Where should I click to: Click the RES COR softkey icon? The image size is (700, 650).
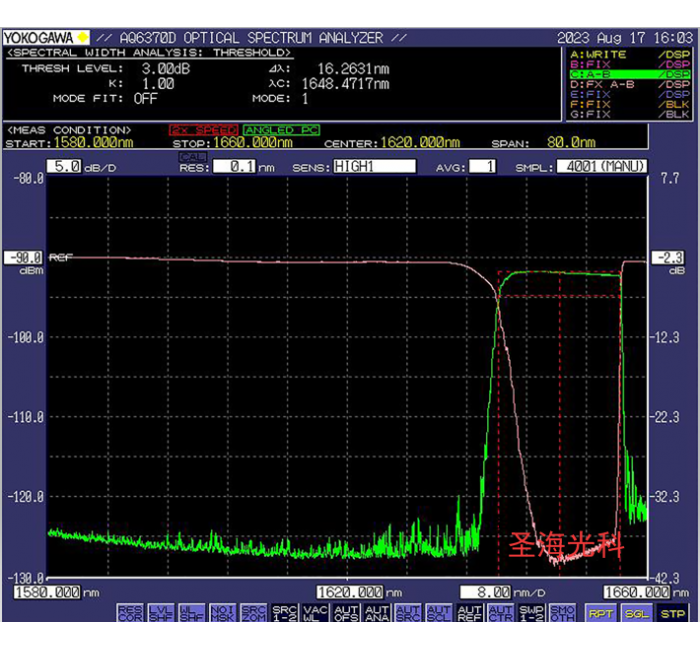click(130, 612)
